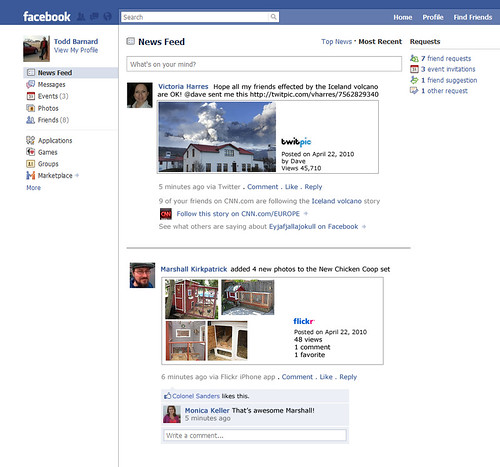The height and width of the screenshot is (467, 500).
Task: Open the notifications globe icon
Action: pyautogui.click(x=107, y=17)
